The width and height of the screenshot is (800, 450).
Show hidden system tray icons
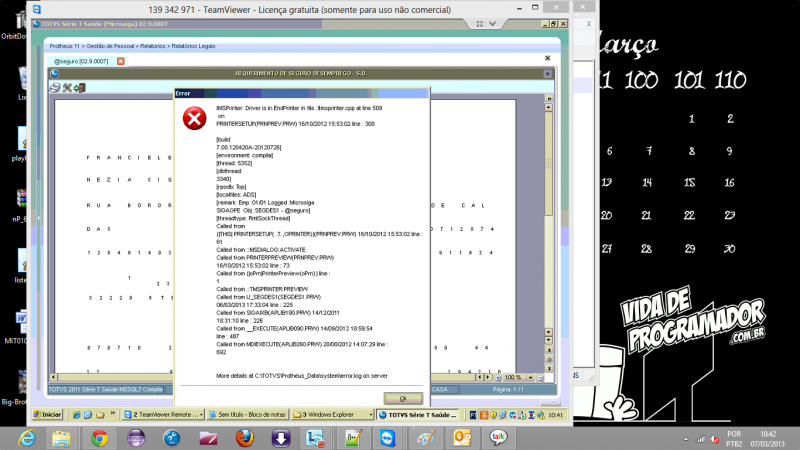pyautogui.click(x=686, y=439)
